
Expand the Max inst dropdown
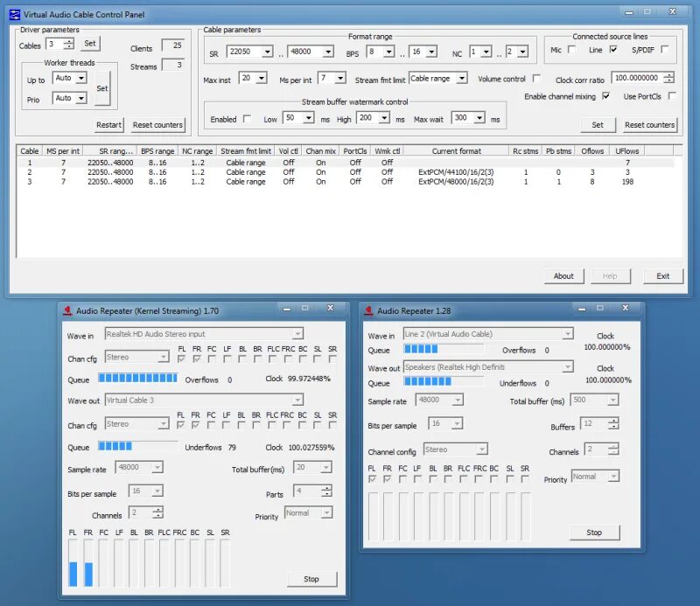pos(262,79)
